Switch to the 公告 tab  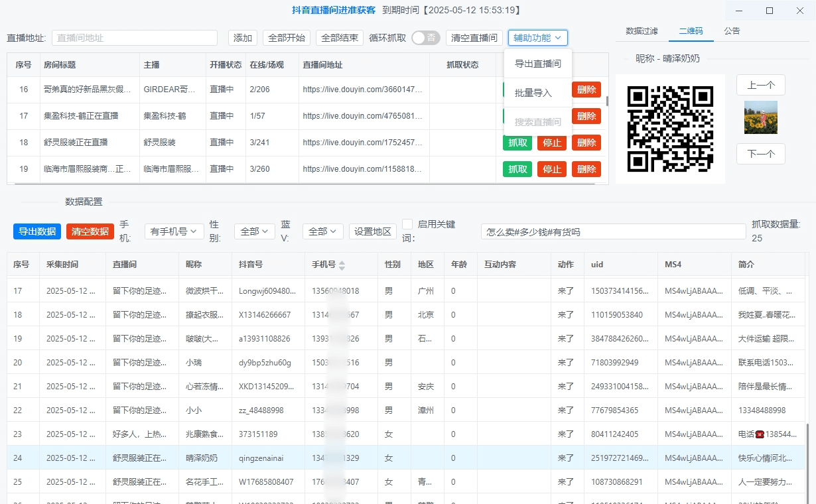(x=732, y=31)
